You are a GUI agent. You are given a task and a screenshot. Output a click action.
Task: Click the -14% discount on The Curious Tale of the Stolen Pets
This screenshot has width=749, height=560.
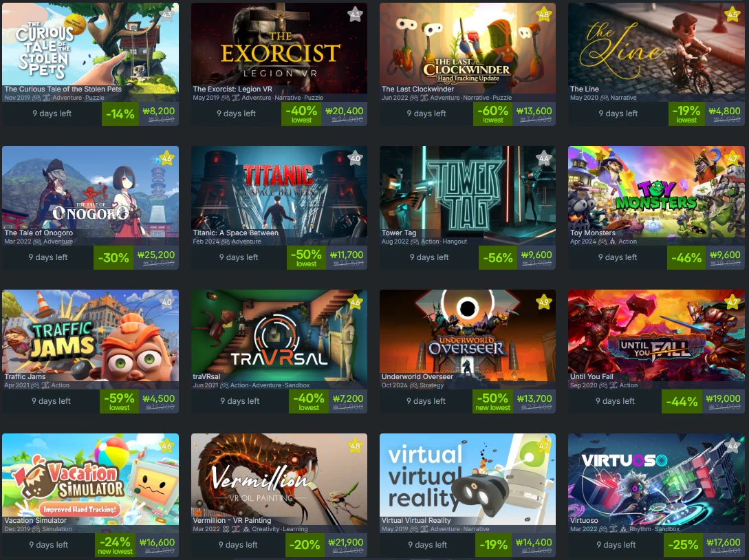(120, 114)
